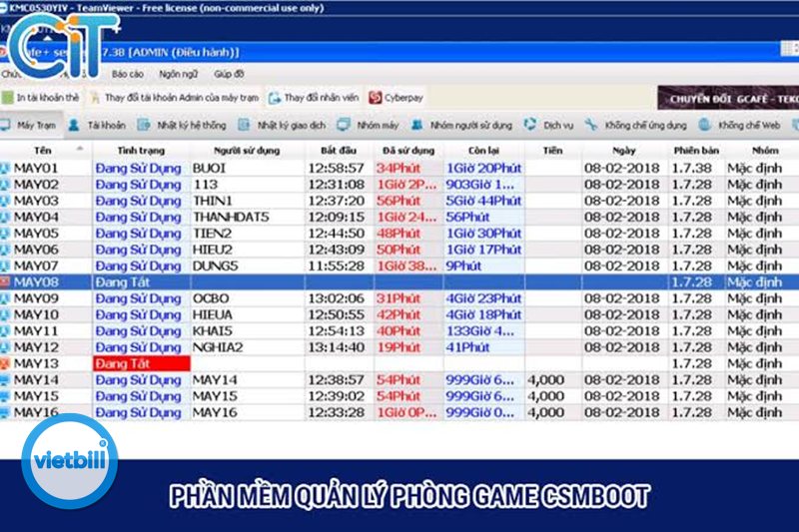Click user NGHIA2 in the MAY12 row
Viewport: 799px width, 532px height.
pos(218,347)
